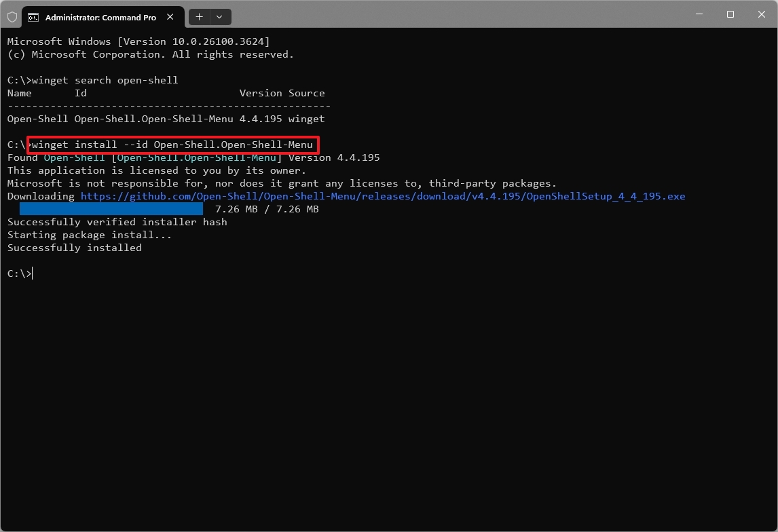Screen dimensions: 778x532
Task: Click the 'Found Open-Shell' output line
Action: [193, 157]
